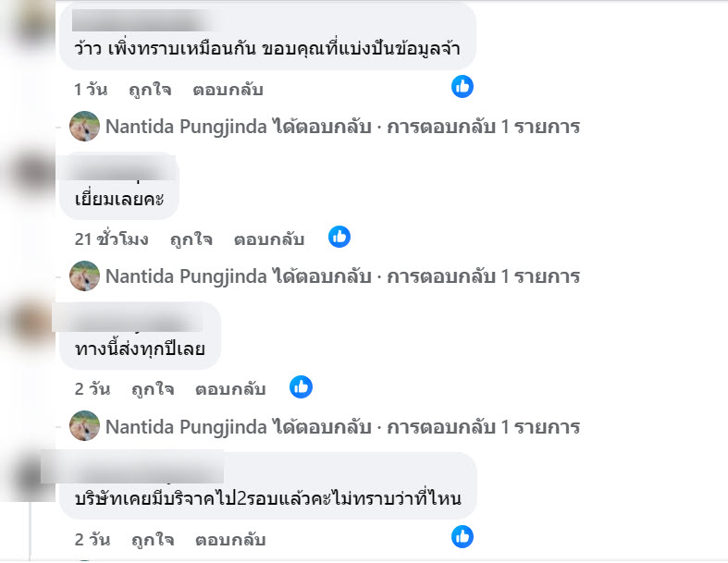Like the "ทางนี้ส่งทุกปีเลย" comment via ถูกใจ
Viewport: 728px width, 563px height.
pyautogui.click(x=152, y=389)
